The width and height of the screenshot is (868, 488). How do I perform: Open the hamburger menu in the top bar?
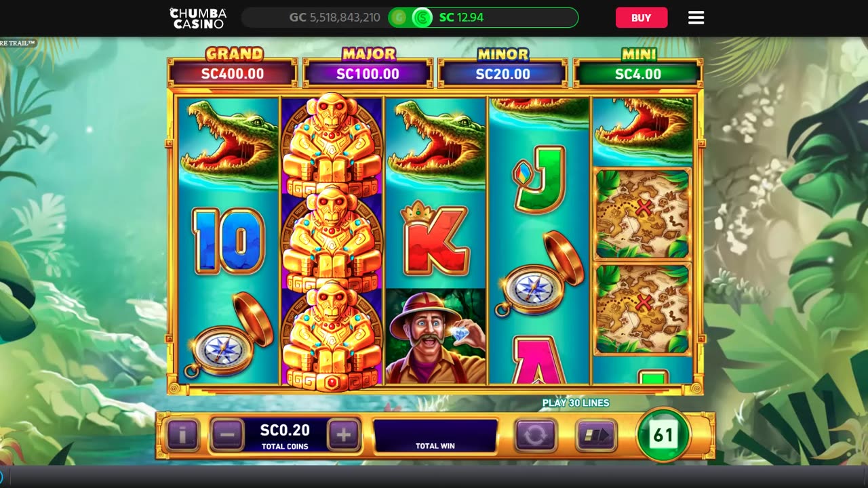tap(696, 18)
